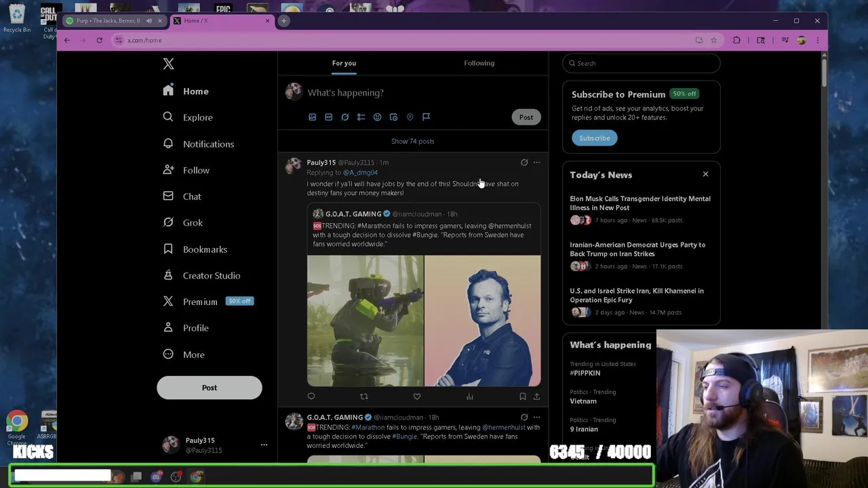This screenshot has height=488, width=868.
Task: Ask Grok about Pauly315's post
Action: [524, 163]
